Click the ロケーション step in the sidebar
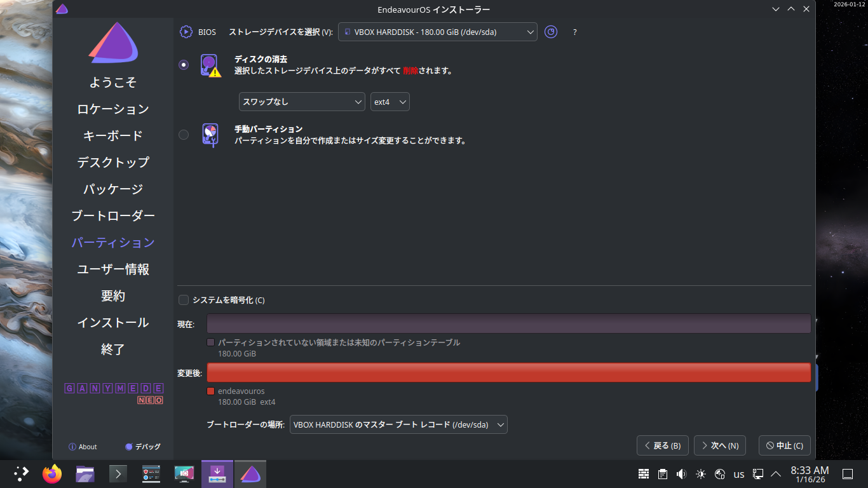The width and height of the screenshot is (868, 488). click(113, 109)
